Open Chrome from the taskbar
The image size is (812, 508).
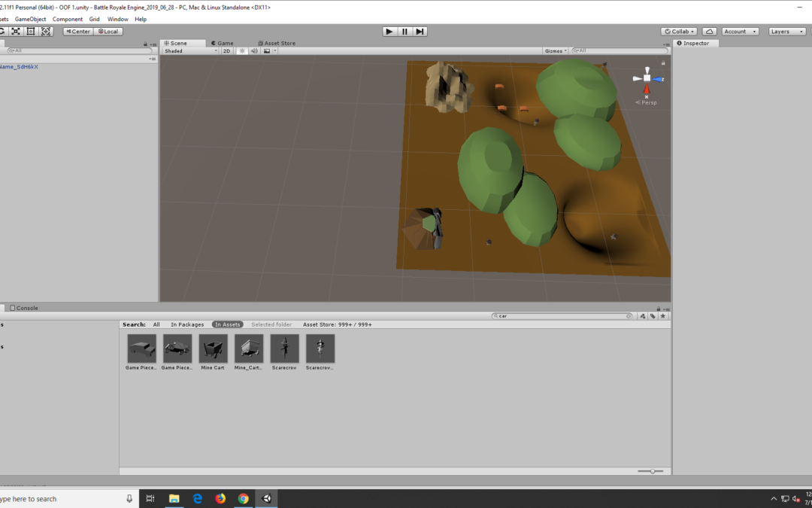[244, 499]
